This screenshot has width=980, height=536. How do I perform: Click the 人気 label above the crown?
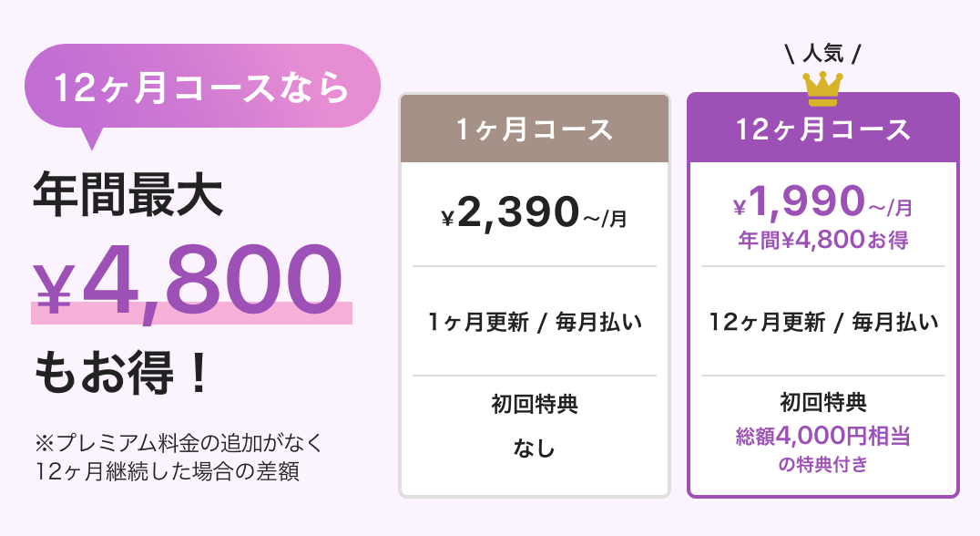pyautogui.click(x=823, y=53)
